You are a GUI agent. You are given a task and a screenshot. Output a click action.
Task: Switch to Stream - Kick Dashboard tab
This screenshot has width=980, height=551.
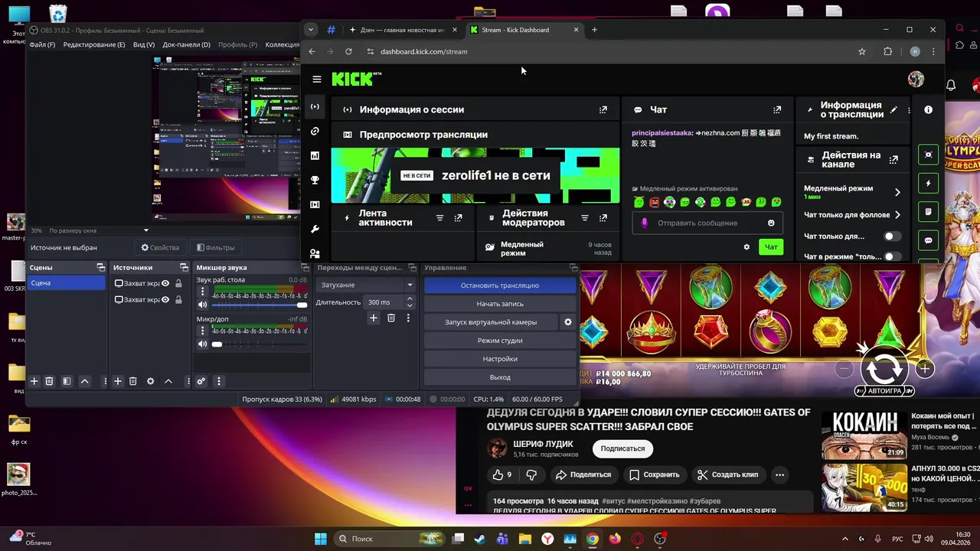(x=524, y=30)
